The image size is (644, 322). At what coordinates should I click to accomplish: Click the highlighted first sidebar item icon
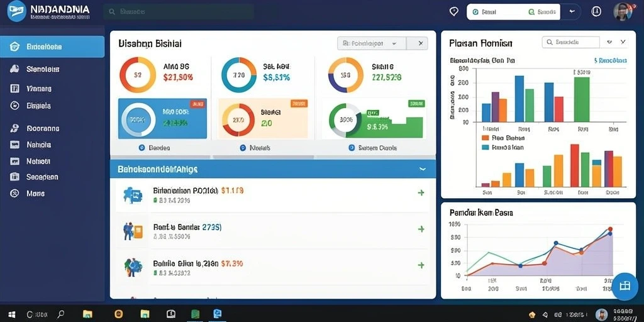pyautogui.click(x=14, y=47)
